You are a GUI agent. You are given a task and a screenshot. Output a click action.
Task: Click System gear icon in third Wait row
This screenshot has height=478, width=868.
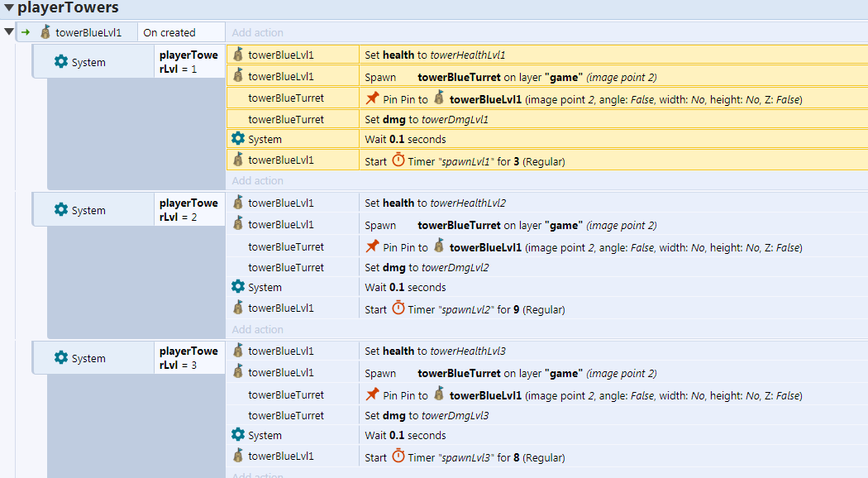(238, 434)
